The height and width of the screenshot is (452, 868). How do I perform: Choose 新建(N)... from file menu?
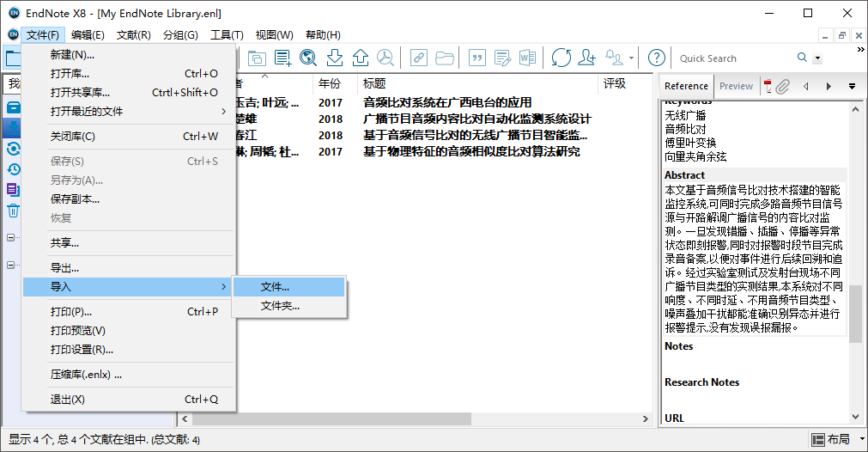tap(129, 55)
